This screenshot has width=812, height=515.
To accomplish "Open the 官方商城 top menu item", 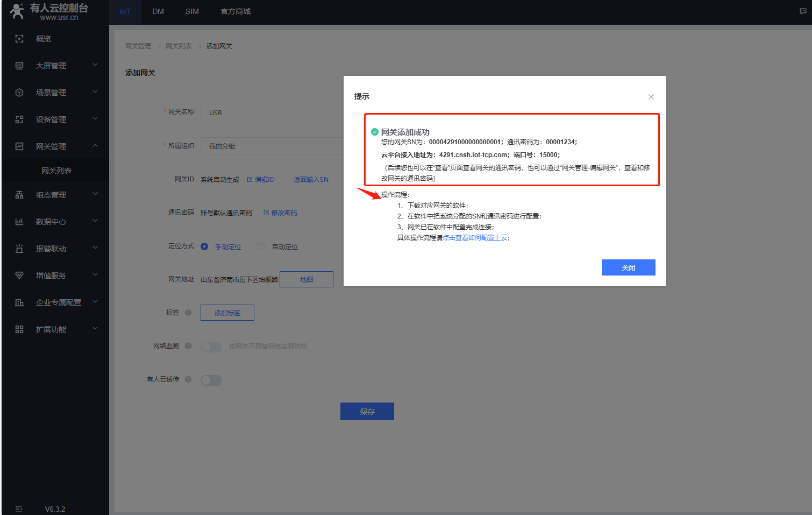I will pyautogui.click(x=236, y=11).
